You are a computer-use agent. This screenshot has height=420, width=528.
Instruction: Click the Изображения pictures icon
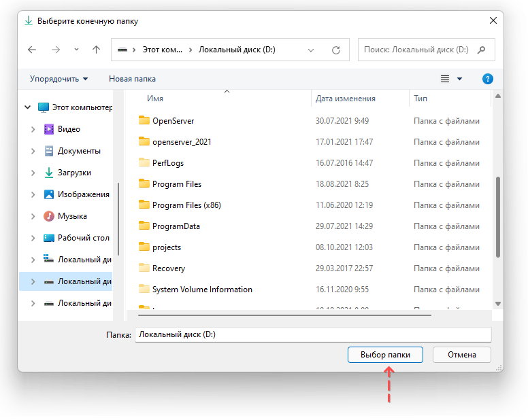point(49,194)
